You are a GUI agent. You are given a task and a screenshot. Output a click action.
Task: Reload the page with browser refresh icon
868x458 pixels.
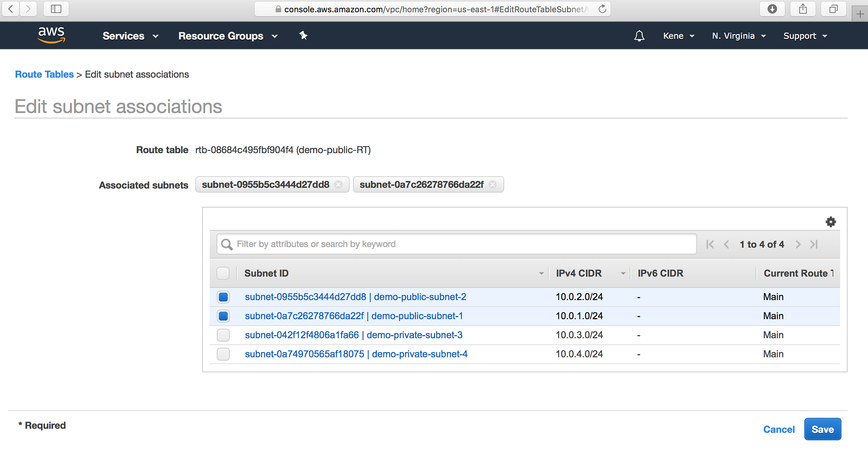pos(602,9)
